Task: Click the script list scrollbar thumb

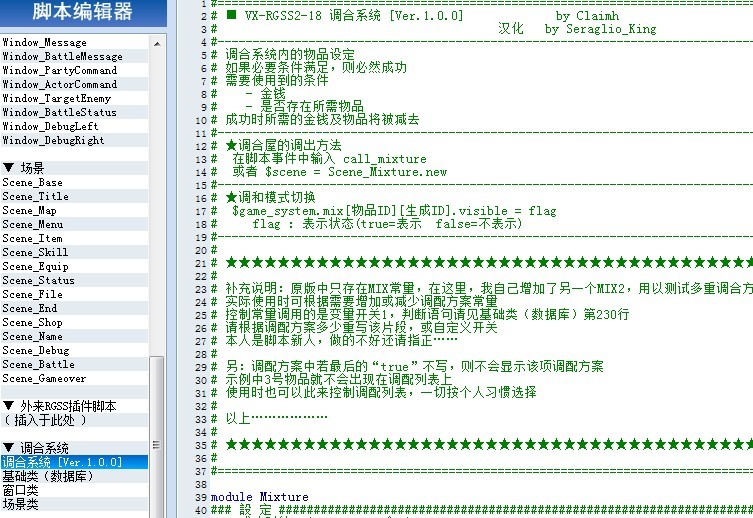Action: click(x=157, y=436)
